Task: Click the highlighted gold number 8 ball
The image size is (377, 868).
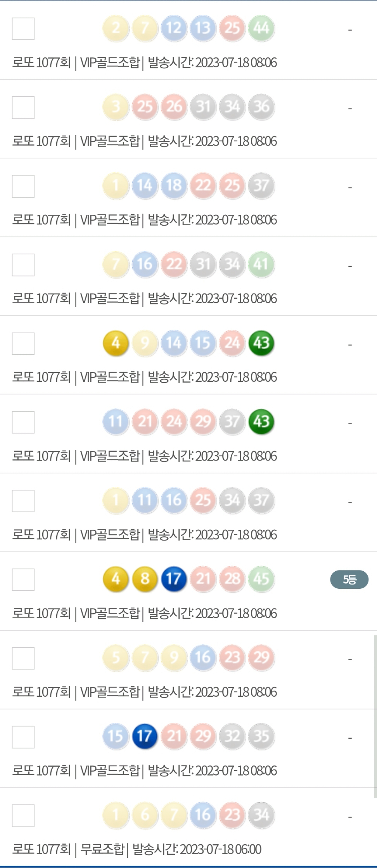Action: pos(145,579)
